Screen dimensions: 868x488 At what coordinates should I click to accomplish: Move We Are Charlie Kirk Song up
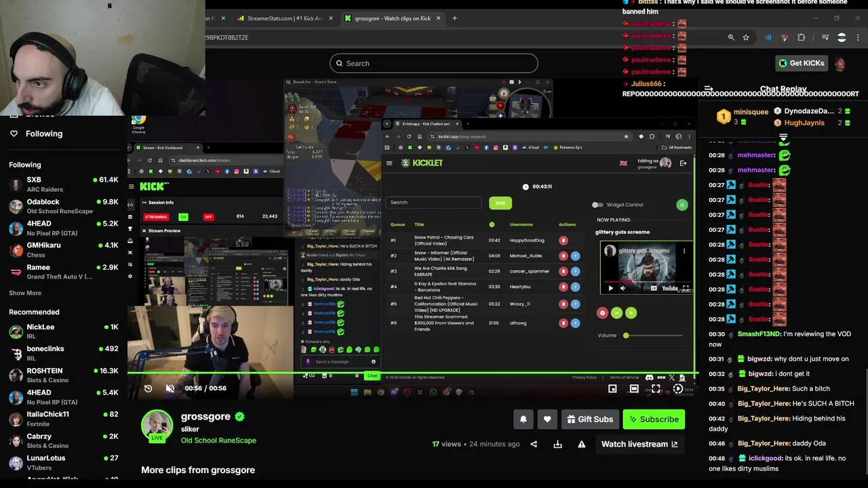coord(575,271)
